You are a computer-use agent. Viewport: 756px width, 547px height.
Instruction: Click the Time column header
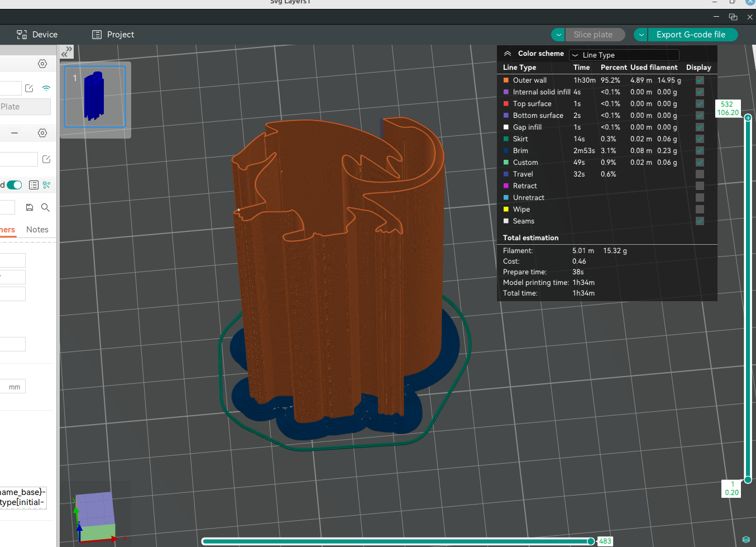point(581,68)
